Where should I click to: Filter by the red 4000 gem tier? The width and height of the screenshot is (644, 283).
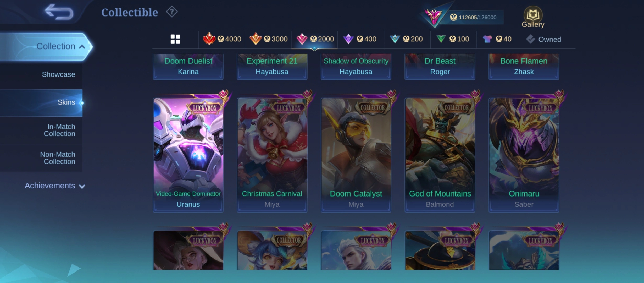(x=222, y=39)
